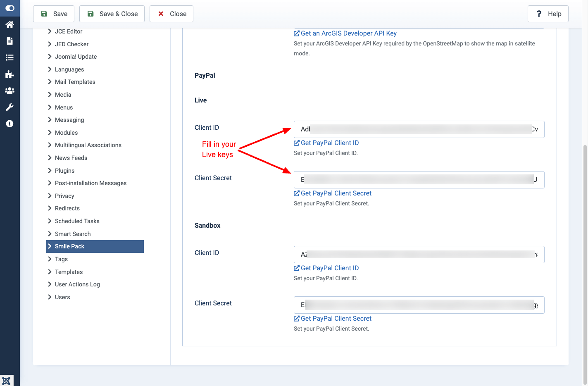Viewport: 588px width, 386px height.
Task: Click the chevron beside Modules
Action: pos(50,133)
